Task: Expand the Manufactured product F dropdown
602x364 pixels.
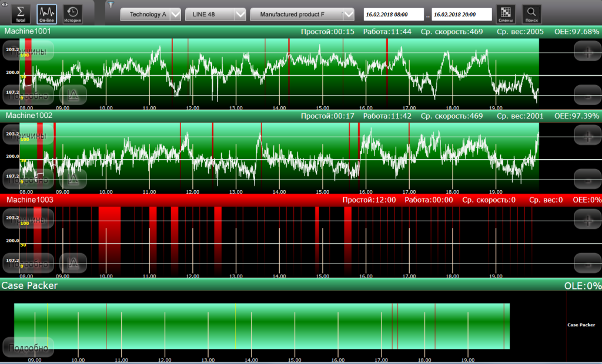Action: [349, 15]
